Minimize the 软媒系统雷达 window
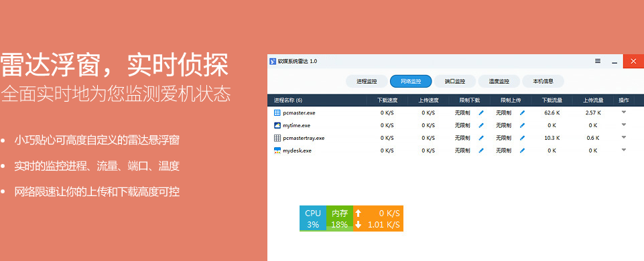644x261 pixels. (x=615, y=62)
